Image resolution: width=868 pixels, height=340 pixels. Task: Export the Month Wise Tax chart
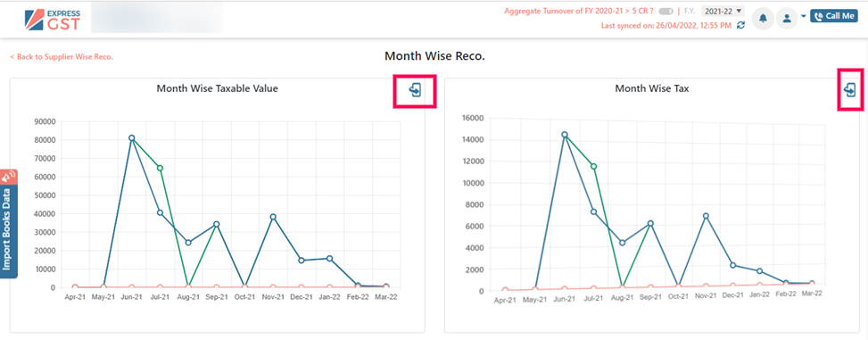pos(850,90)
